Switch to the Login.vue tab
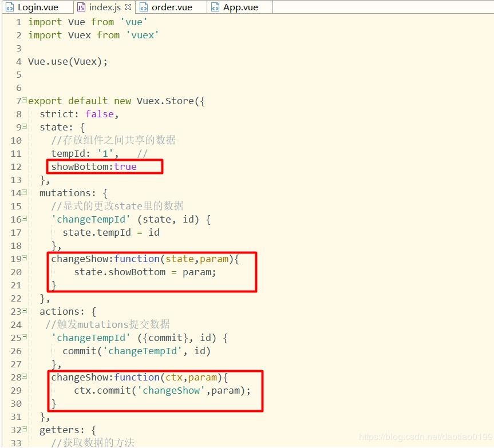Viewport: 494px width, 448px height. (38, 7)
